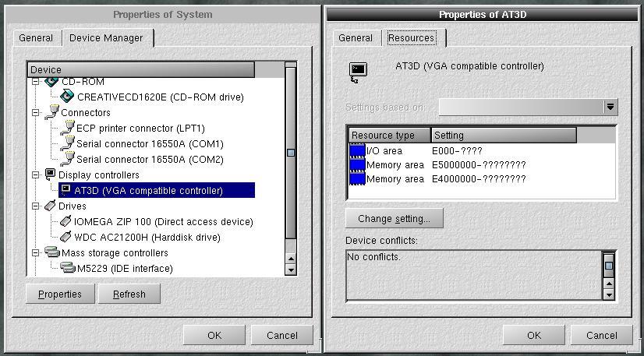Screen dimensions: 644x356
Task: Click the Device conflicts scroll up arrow
Action: pyautogui.click(x=609, y=284)
